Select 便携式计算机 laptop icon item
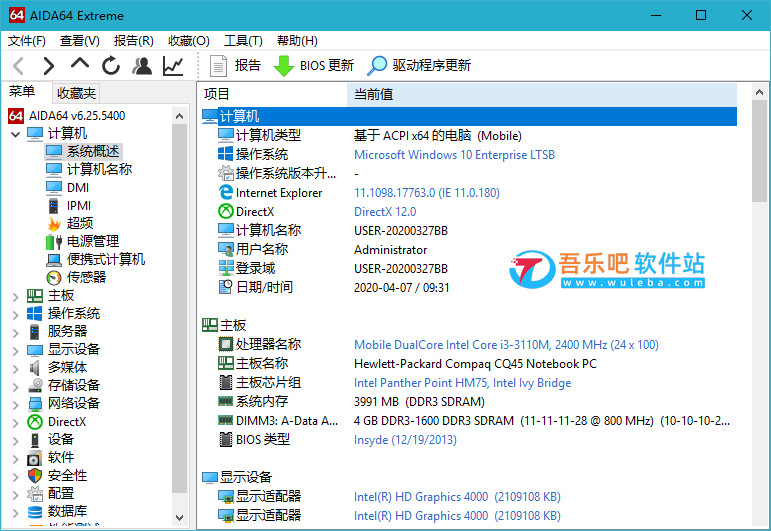The image size is (771, 531). (x=54, y=260)
